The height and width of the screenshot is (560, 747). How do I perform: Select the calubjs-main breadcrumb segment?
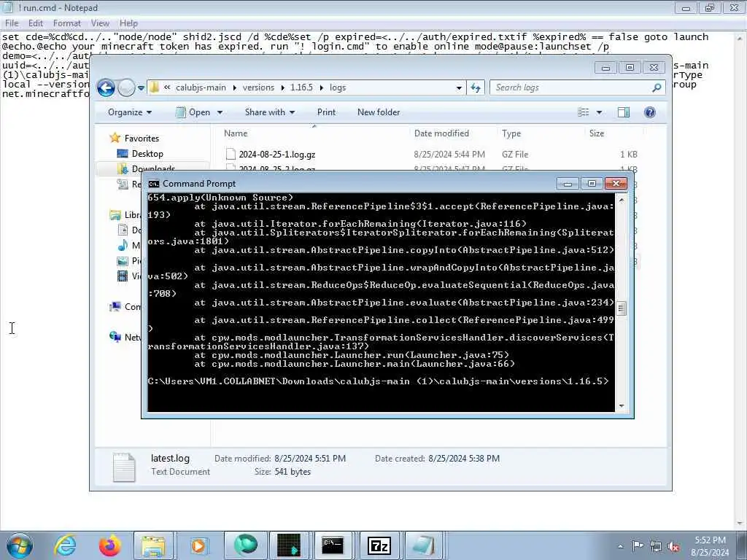[x=201, y=87]
